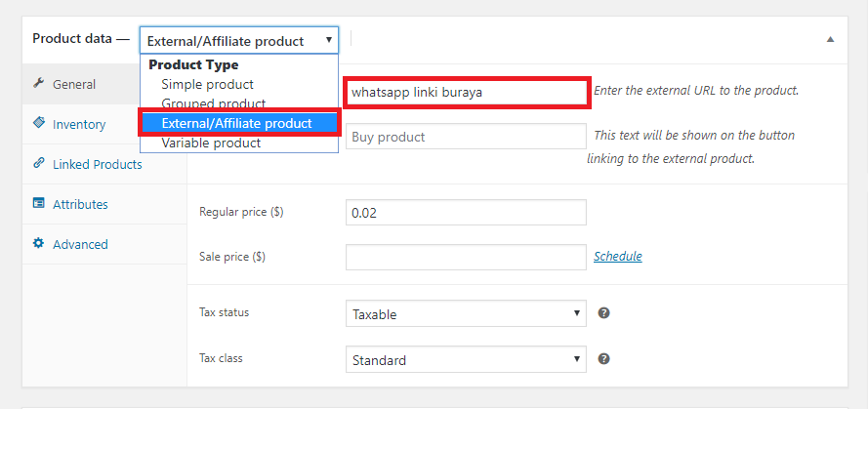Click the Inventory tag icon
This screenshot has height=449, width=868.
[39, 123]
